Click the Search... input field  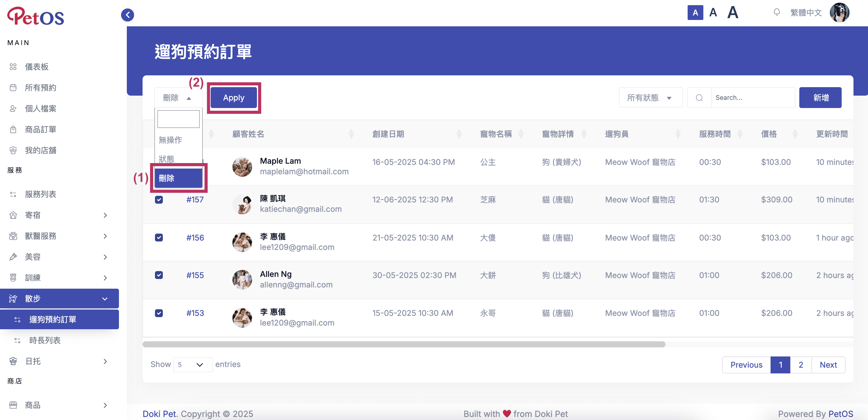[753, 98]
